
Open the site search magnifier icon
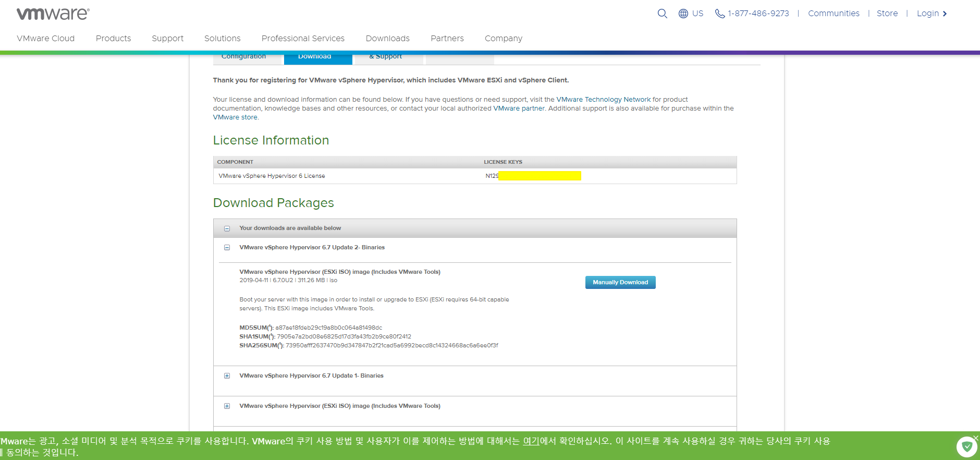(662, 14)
